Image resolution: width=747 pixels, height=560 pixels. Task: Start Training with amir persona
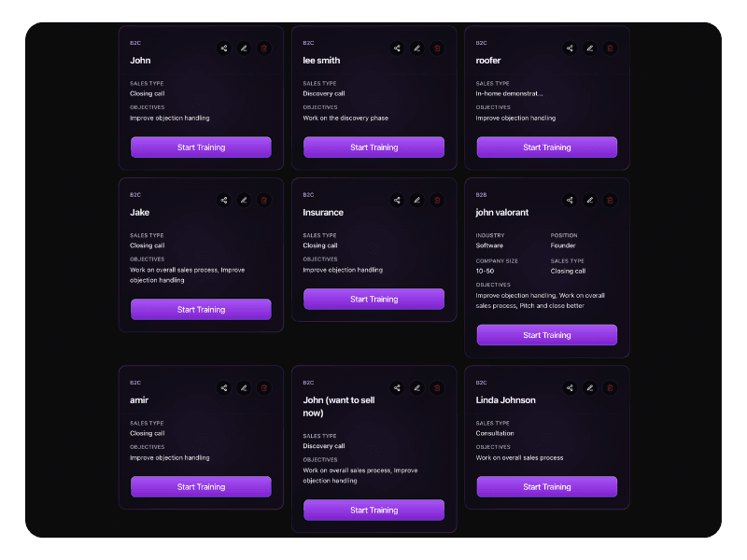pyautogui.click(x=201, y=486)
